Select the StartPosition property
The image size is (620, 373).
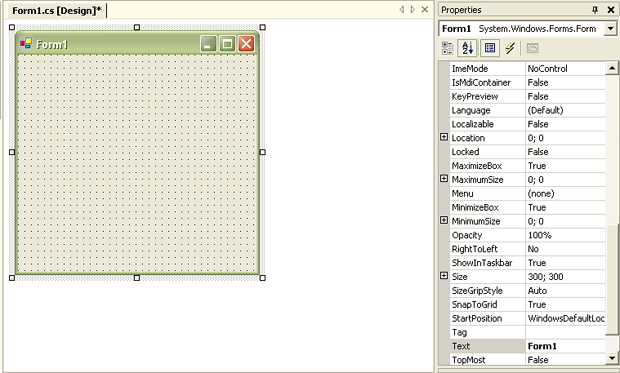[476, 318]
